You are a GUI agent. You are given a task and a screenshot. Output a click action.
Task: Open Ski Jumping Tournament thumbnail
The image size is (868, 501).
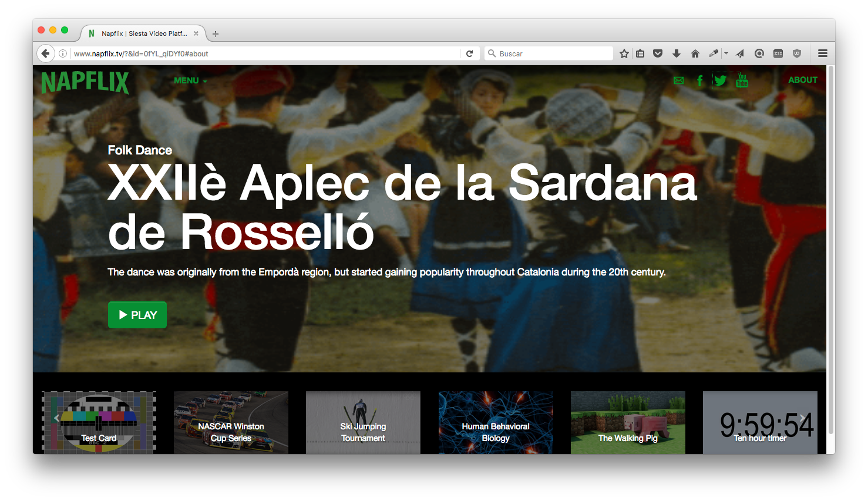tap(363, 422)
